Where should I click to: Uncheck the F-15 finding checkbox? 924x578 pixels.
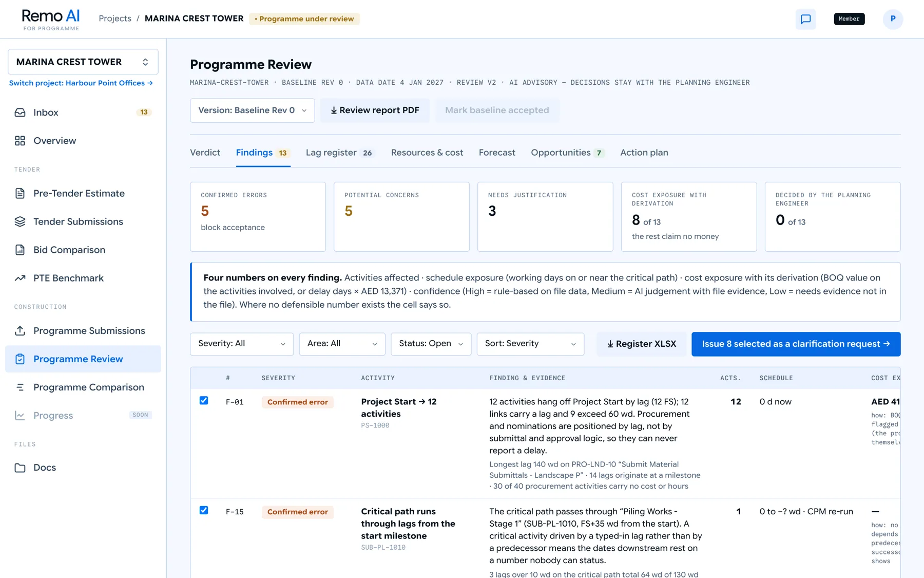pos(204,510)
